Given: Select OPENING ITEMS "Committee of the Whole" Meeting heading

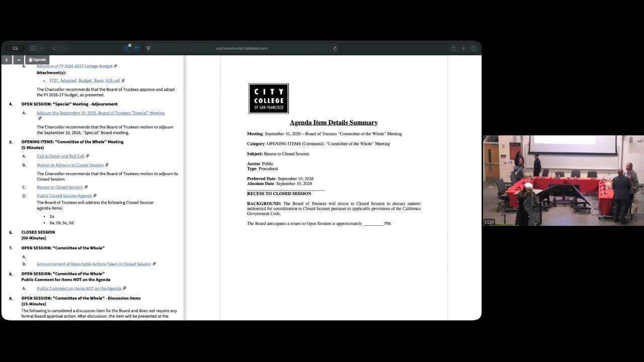Looking at the screenshot, I should (72, 145).
